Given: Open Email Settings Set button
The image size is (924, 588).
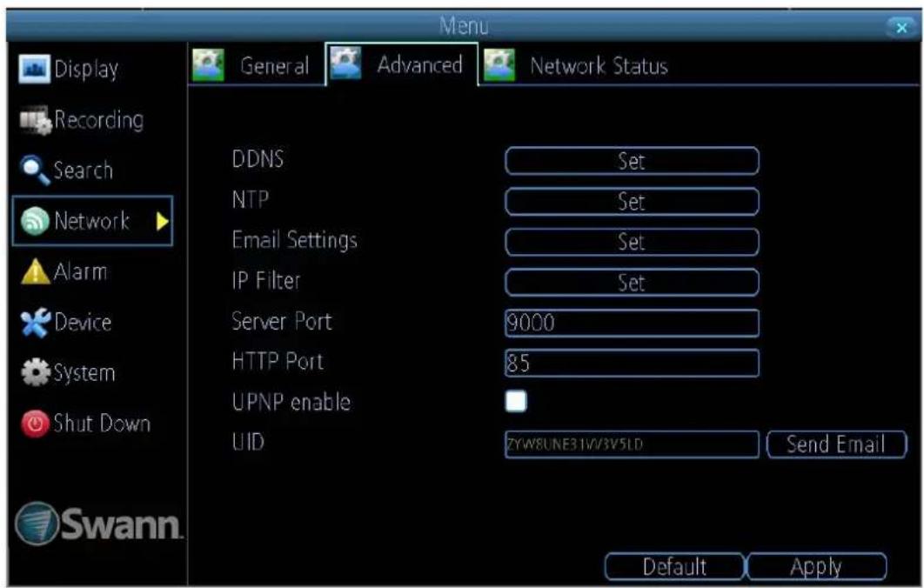Looking at the screenshot, I should pyautogui.click(x=632, y=242).
